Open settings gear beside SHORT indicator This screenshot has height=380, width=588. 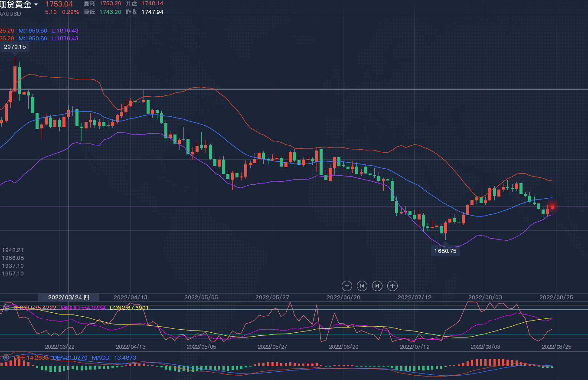pos(6,308)
